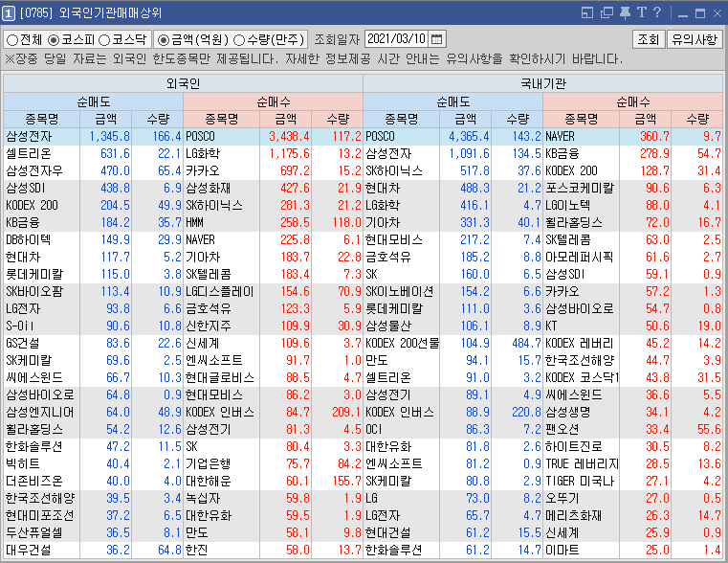Click the window layout icon in title bar

(x=587, y=12)
